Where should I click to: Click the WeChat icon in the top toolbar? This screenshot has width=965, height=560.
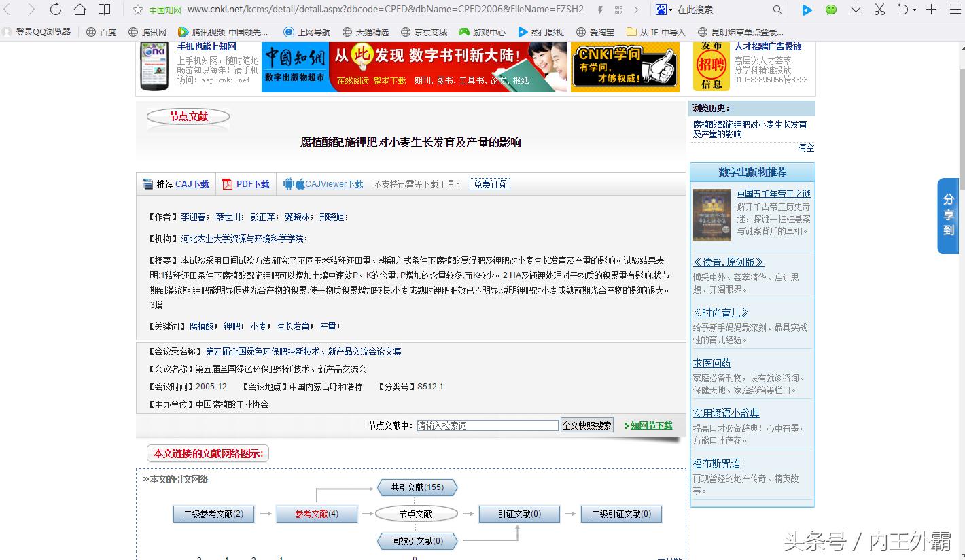pos(830,10)
